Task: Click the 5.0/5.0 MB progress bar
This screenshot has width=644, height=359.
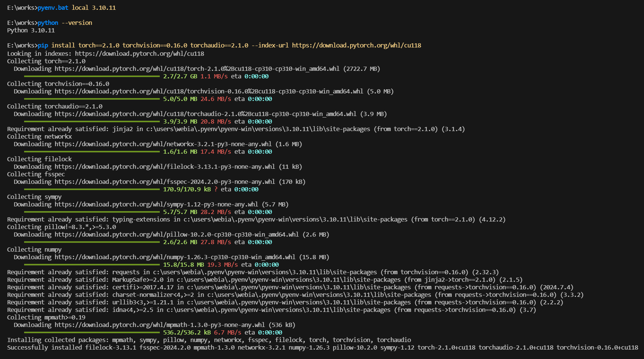Action: [x=92, y=99]
